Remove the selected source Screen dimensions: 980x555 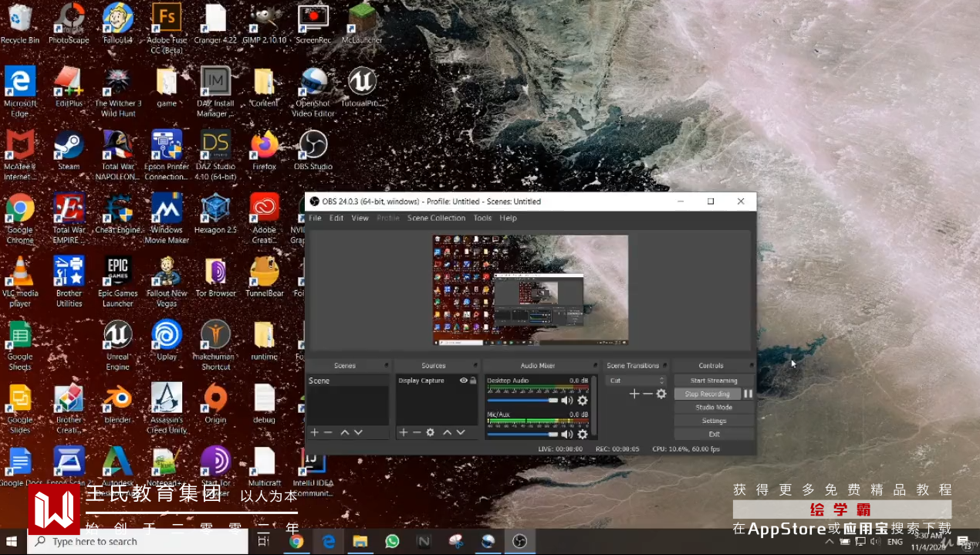pos(417,432)
